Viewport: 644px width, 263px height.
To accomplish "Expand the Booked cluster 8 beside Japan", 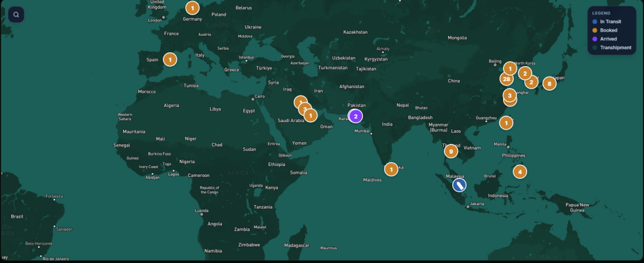I will tap(550, 84).
